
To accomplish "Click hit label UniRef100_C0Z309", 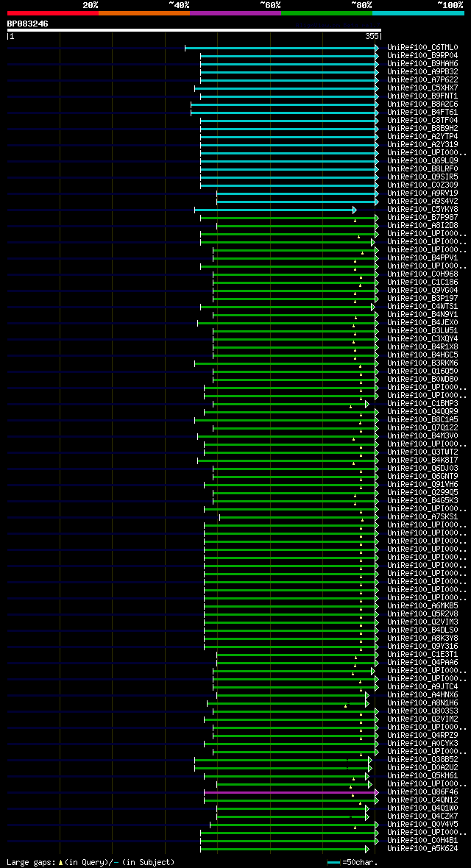I will [422, 185].
